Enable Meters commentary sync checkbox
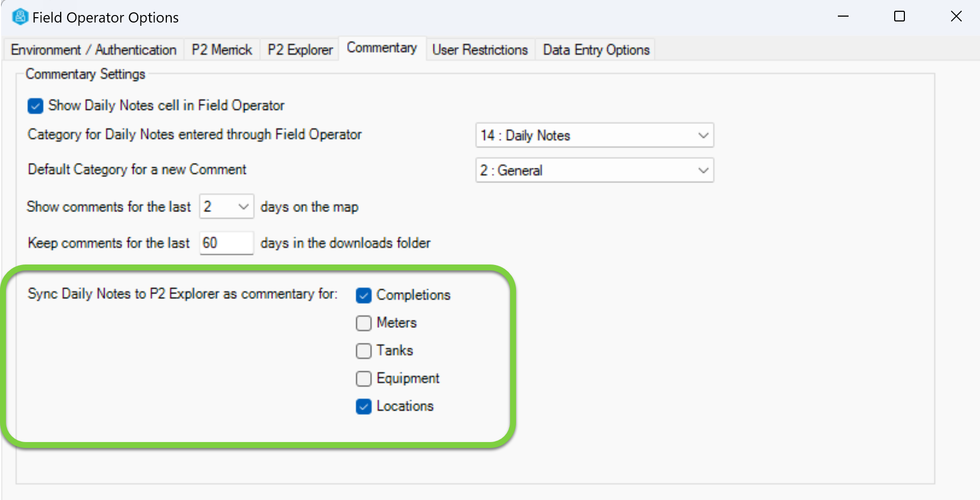The image size is (980, 500). click(364, 323)
